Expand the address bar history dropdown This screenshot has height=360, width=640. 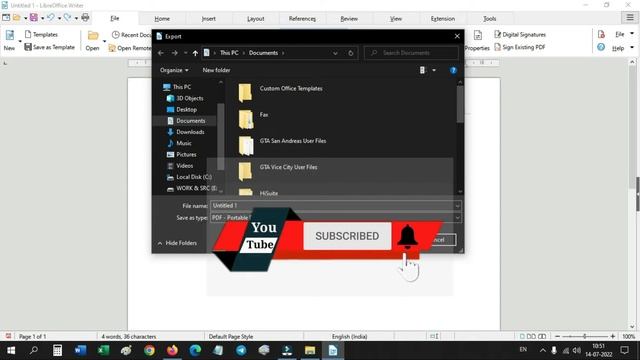(x=335, y=53)
